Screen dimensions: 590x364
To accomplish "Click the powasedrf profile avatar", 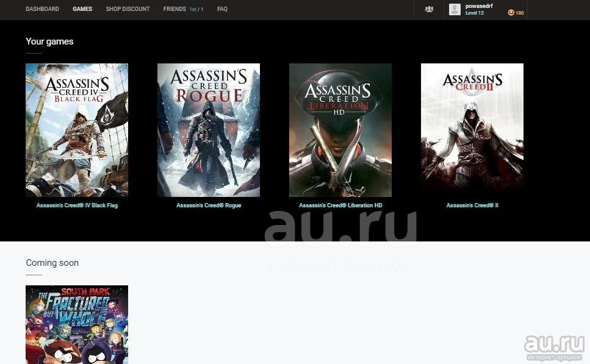I will click(455, 9).
